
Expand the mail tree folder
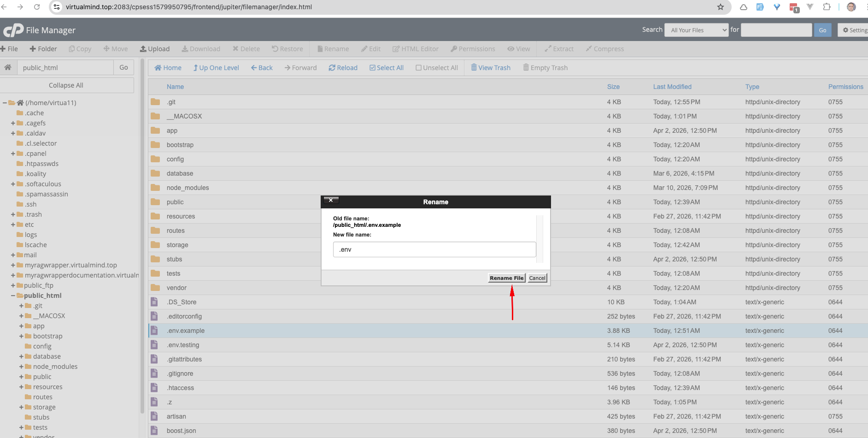13,255
